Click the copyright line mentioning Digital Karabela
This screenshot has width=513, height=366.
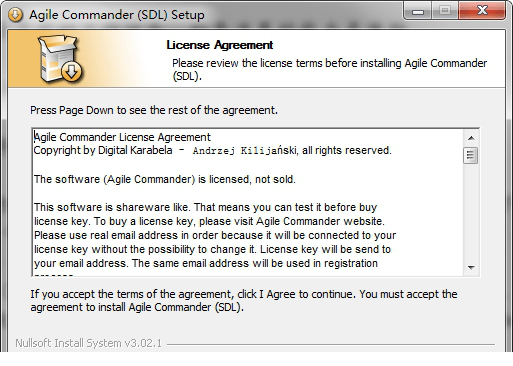pyautogui.click(x=213, y=150)
